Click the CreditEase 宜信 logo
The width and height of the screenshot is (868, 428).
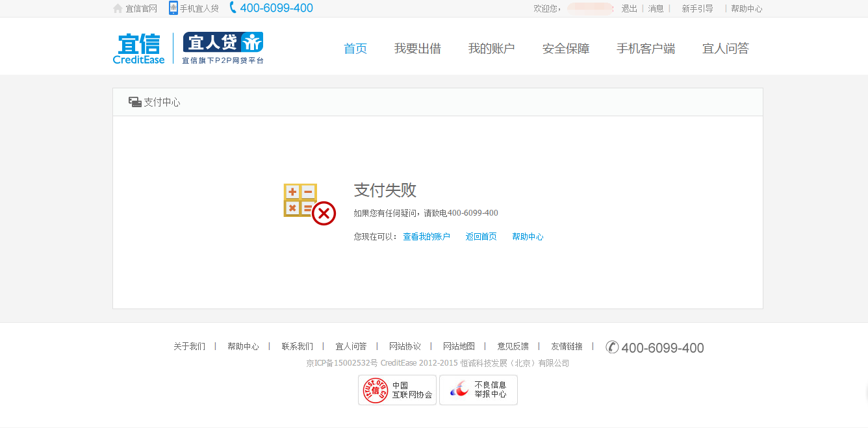[139, 49]
